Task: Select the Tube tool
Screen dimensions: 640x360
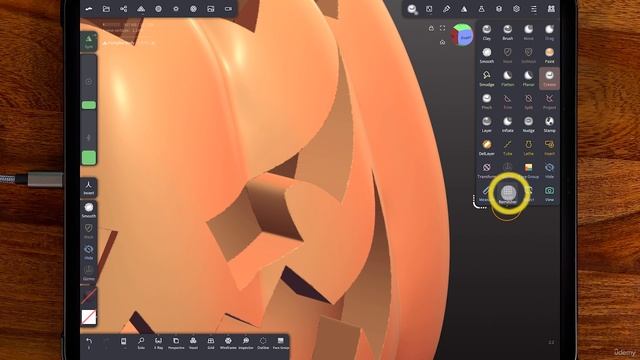Action: point(507,148)
